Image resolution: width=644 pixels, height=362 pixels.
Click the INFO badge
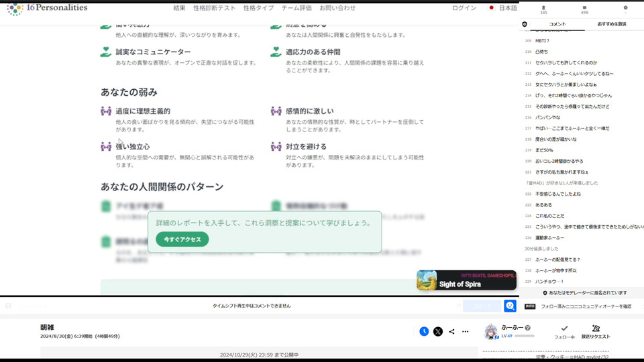[530, 306]
